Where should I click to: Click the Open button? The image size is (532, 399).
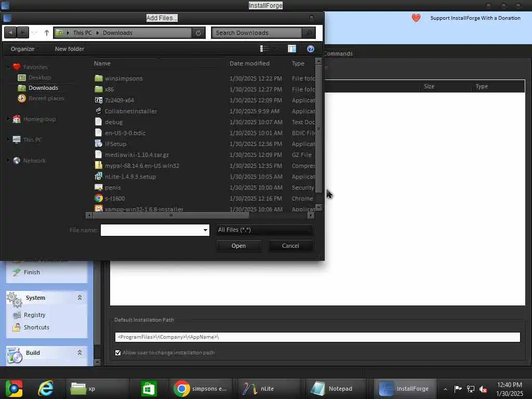(x=238, y=246)
